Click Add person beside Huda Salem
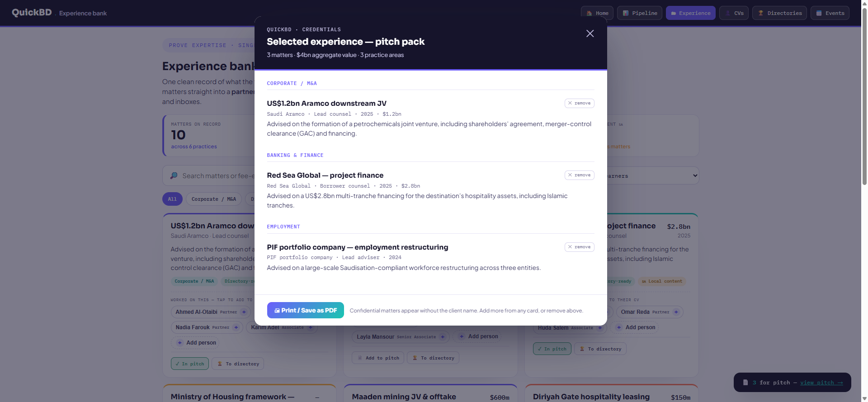Viewport: 868px width, 402px height. (635, 327)
